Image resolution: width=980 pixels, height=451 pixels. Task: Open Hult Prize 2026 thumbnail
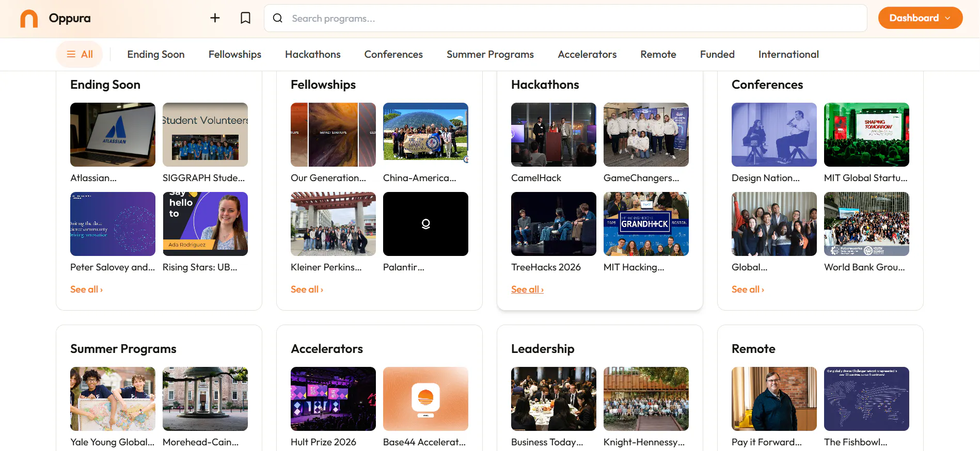pos(333,399)
